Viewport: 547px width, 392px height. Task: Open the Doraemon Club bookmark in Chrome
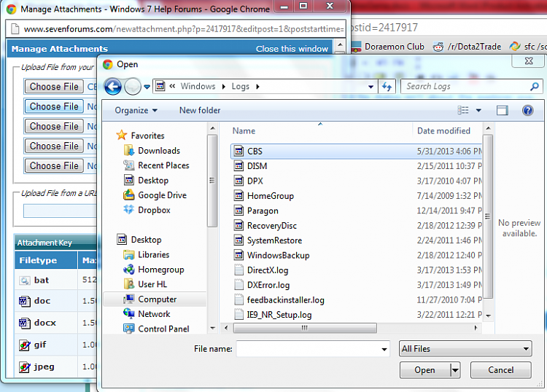pyautogui.click(x=389, y=47)
